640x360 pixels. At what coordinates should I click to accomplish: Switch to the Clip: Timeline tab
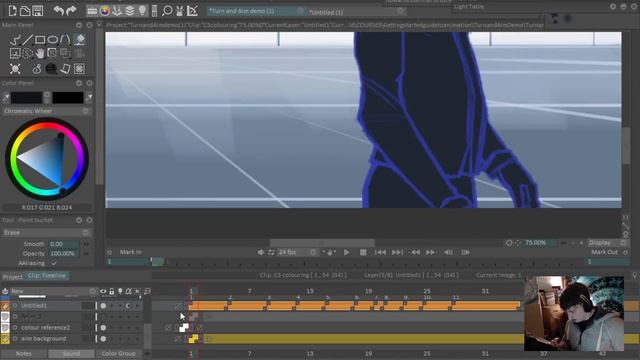click(47, 276)
